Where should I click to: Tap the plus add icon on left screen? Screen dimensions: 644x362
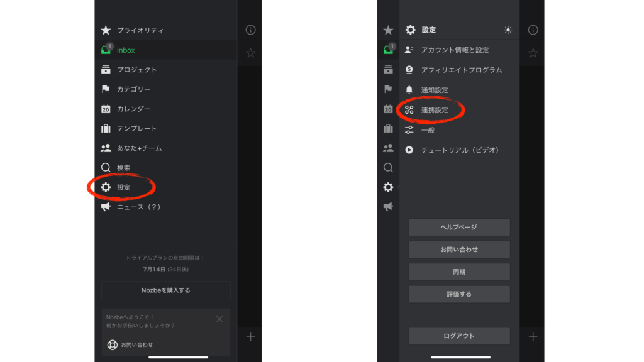pos(250,337)
